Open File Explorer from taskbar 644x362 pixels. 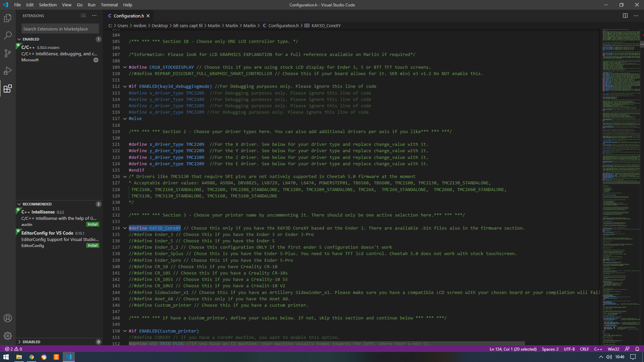pyautogui.click(x=19, y=357)
